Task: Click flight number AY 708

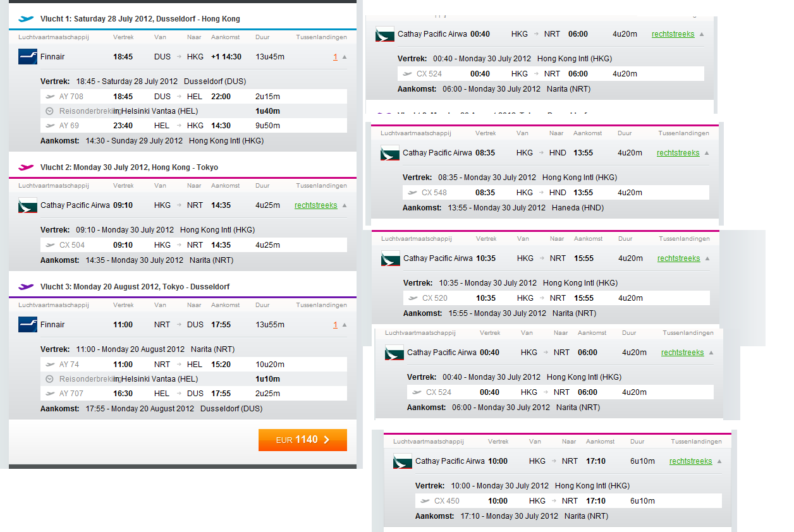Action: click(71, 97)
